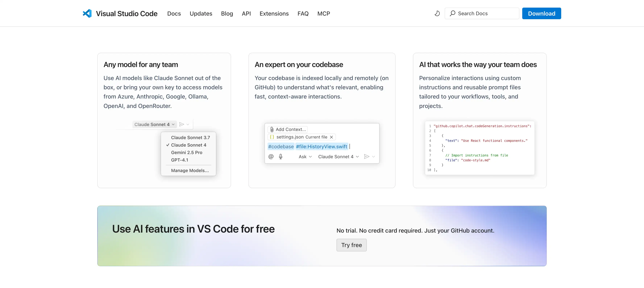Click the custom instructions code snippet image
The height and width of the screenshot is (288, 644).
pos(479,148)
